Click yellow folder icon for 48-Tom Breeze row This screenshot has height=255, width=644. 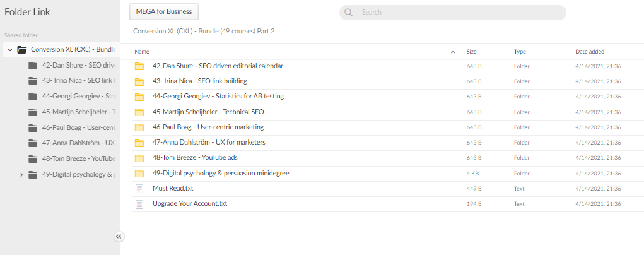coord(139,158)
